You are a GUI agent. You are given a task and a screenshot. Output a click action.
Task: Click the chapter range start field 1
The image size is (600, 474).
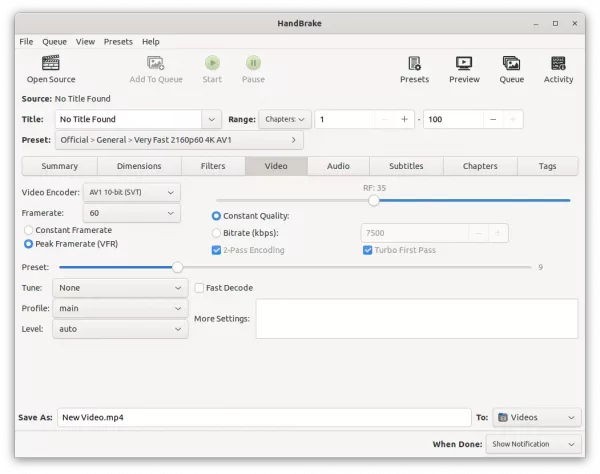click(345, 119)
